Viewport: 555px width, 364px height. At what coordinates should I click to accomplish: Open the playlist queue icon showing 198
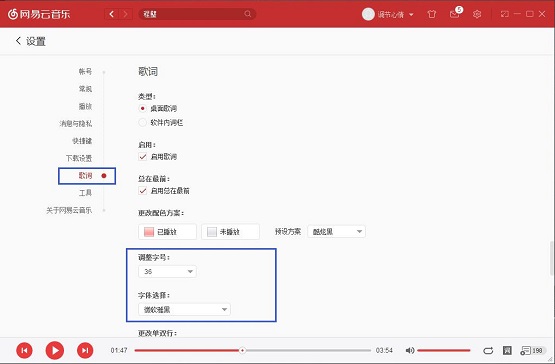(532, 351)
